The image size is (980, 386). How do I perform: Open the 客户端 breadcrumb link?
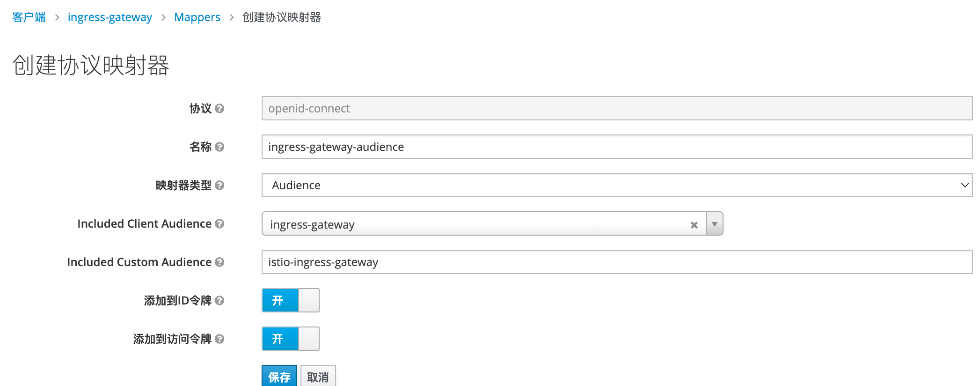(29, 17)
